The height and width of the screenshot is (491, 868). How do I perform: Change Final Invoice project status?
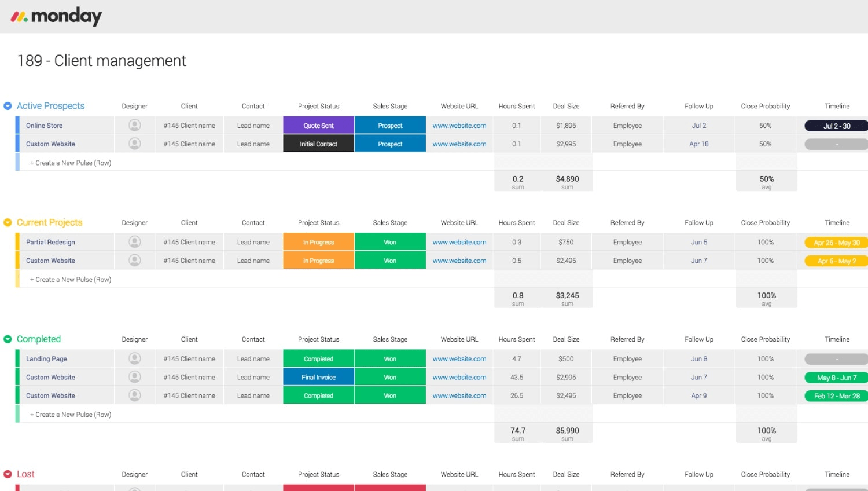pyautogui.click(x=318, y=377)
